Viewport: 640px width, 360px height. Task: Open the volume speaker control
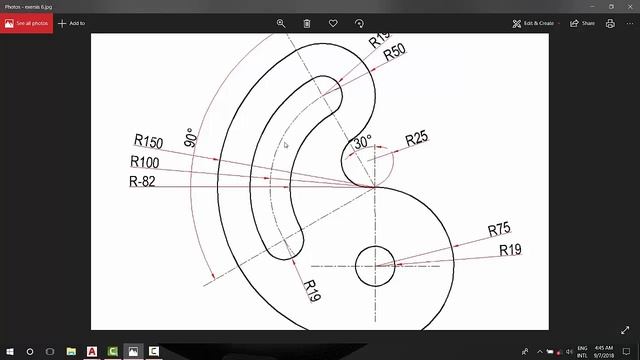pyautogui.click(x=569, y=351)
